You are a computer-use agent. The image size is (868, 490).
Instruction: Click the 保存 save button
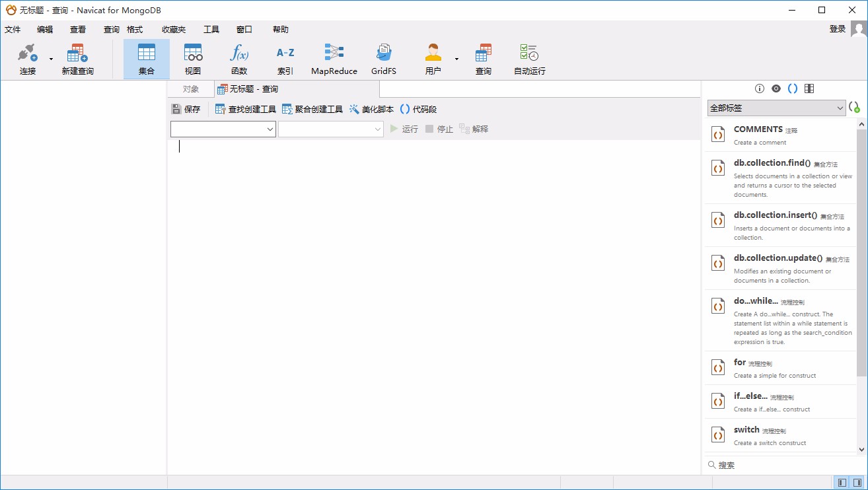pos(186,110)
